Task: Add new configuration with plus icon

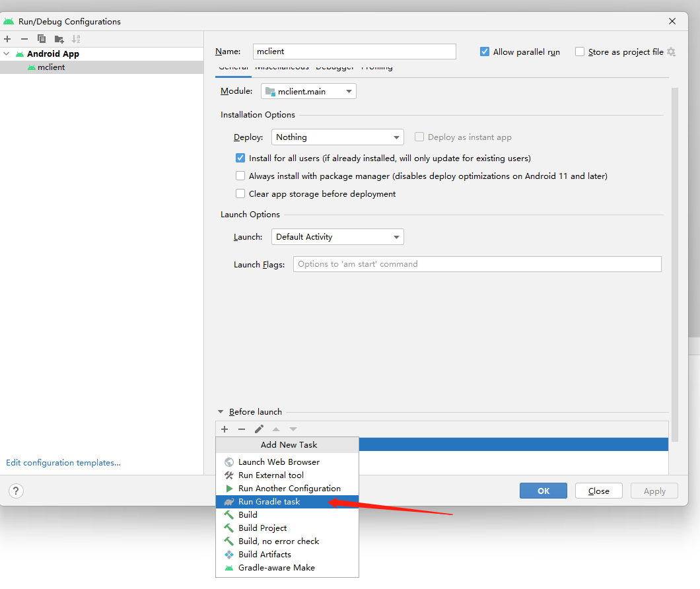Action: pyautogui.click(x=7, y=39)
